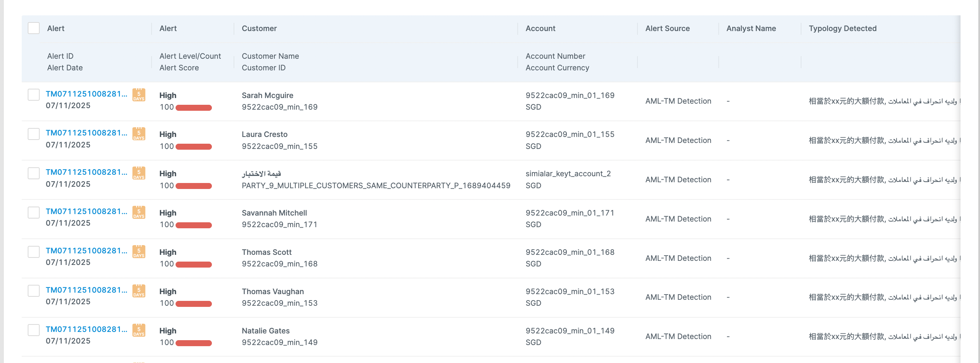Click customer ID 9522cac09_min_155
Viewport: 980px width, 363px height.
tap(279, 146)
